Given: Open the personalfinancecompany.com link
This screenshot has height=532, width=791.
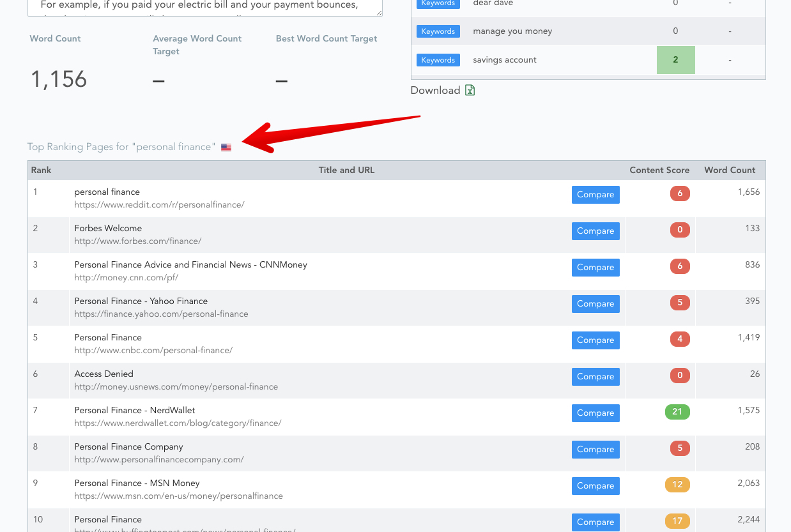Looking at the screenshot, I should point(158,460).
